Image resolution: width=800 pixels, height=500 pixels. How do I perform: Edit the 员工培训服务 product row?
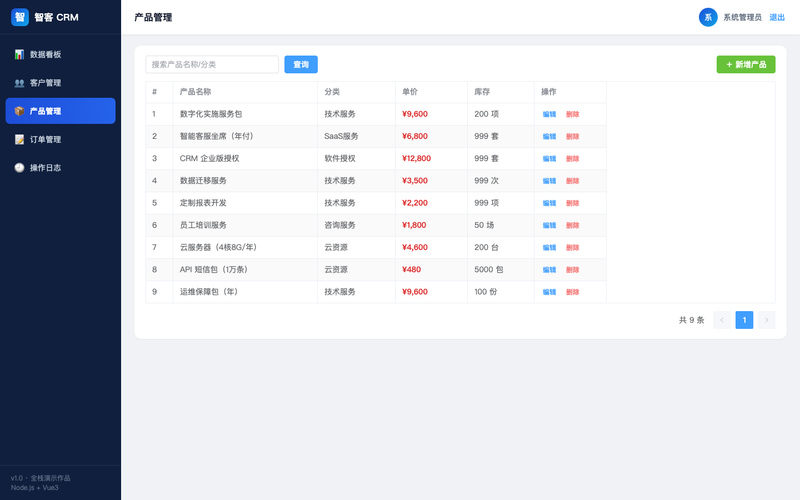click(549, 226)
